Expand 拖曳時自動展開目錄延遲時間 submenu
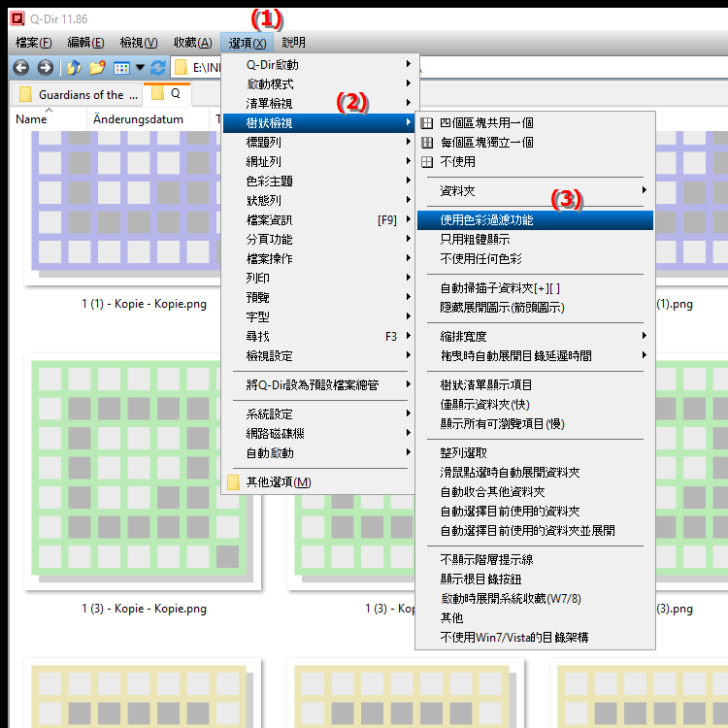This screenshot has width=728, height=728. (x=535, y=356)
